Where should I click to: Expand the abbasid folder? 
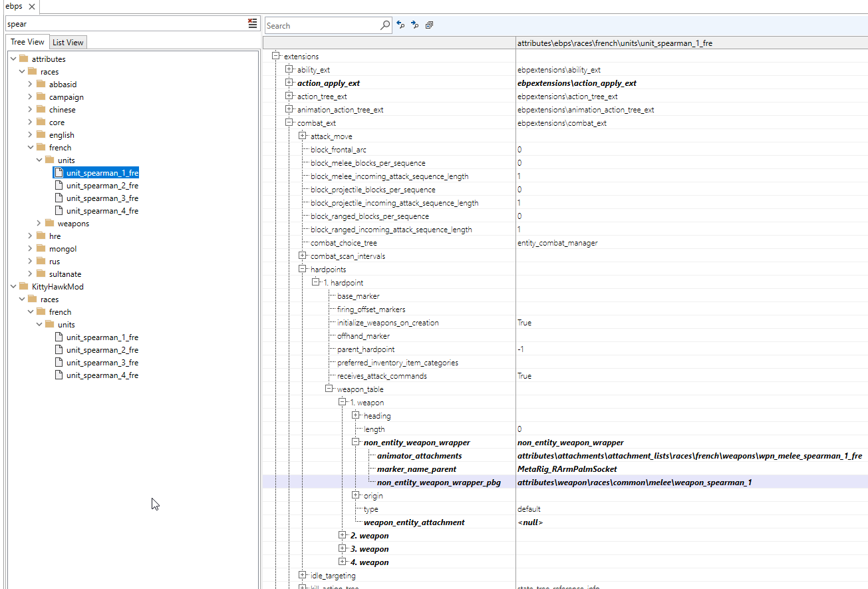(x=31, y=84)
